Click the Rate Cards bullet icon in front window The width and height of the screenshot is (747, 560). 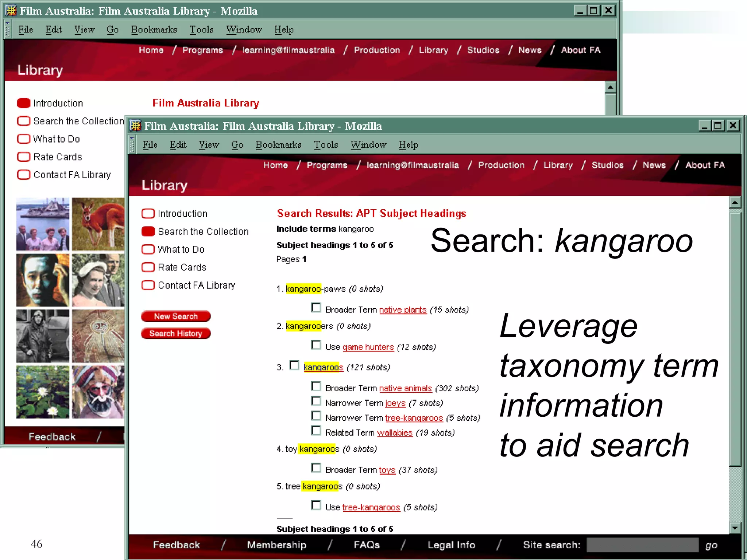148,267
